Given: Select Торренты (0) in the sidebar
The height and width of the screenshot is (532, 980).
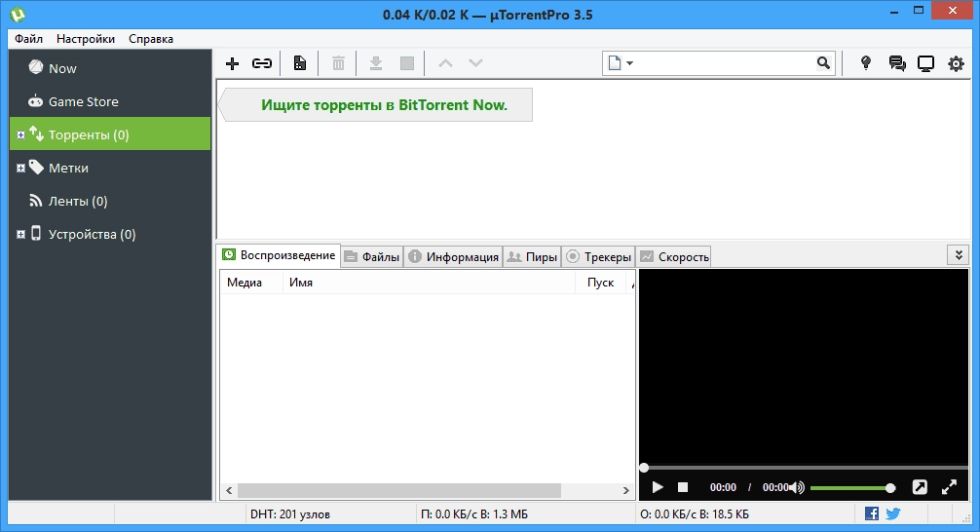Looking at the screenshot, I should point(110,133).
